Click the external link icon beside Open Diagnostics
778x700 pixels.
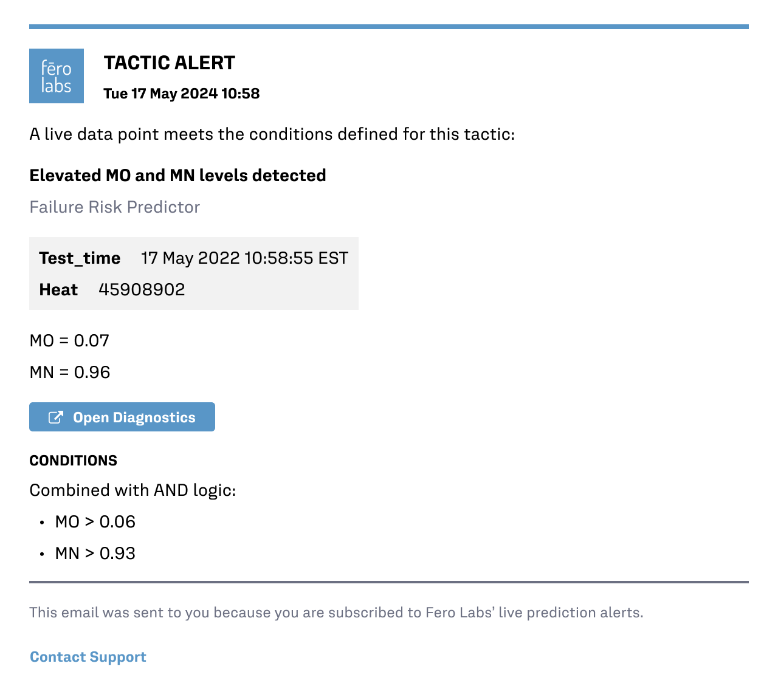[x=55, y=417]
